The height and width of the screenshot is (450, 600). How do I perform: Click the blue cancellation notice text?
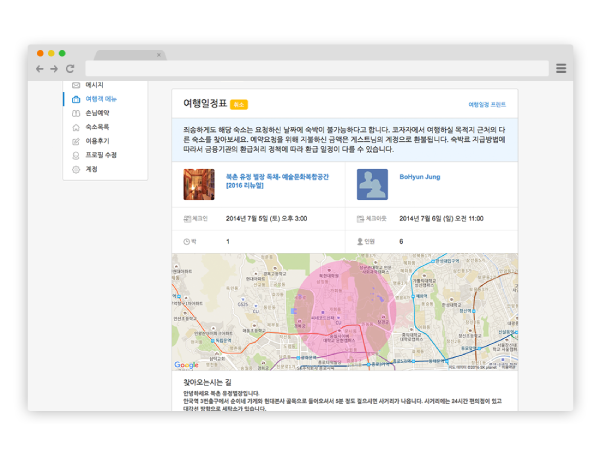pos(344,140)
